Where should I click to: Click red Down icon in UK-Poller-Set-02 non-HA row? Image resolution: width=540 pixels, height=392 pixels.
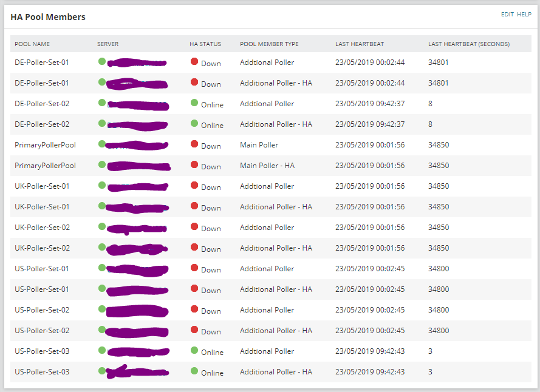(x=194, y=227)
